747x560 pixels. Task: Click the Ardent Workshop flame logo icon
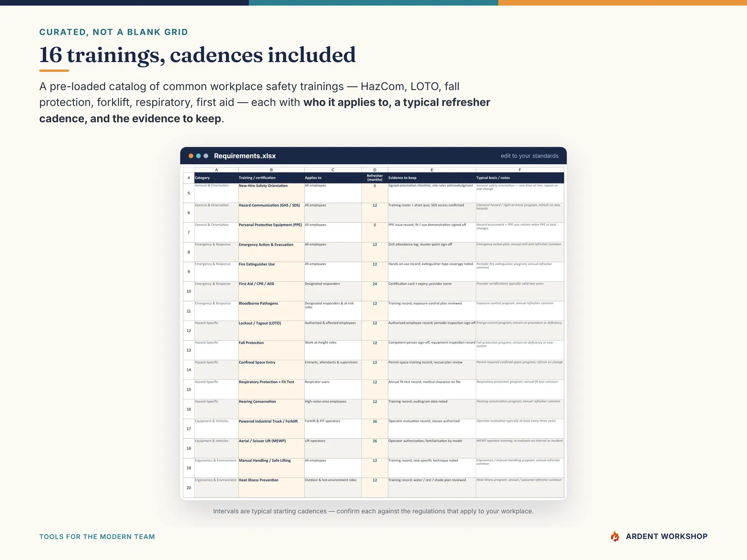coord(615,536)
